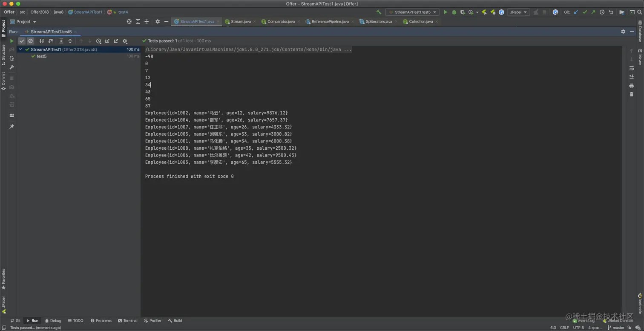This screenshot has height=331, width=644.
Task: Push commits with Git green arrow
Action: [593, 12]
